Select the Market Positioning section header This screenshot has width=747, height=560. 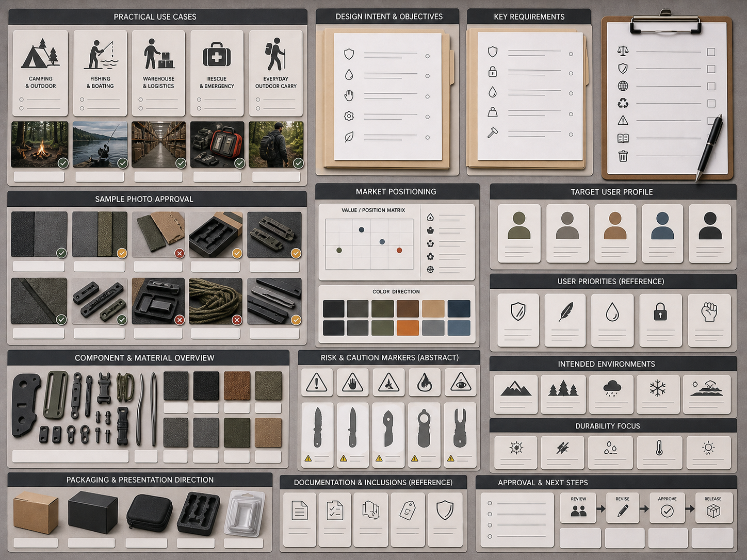point(397,191)
